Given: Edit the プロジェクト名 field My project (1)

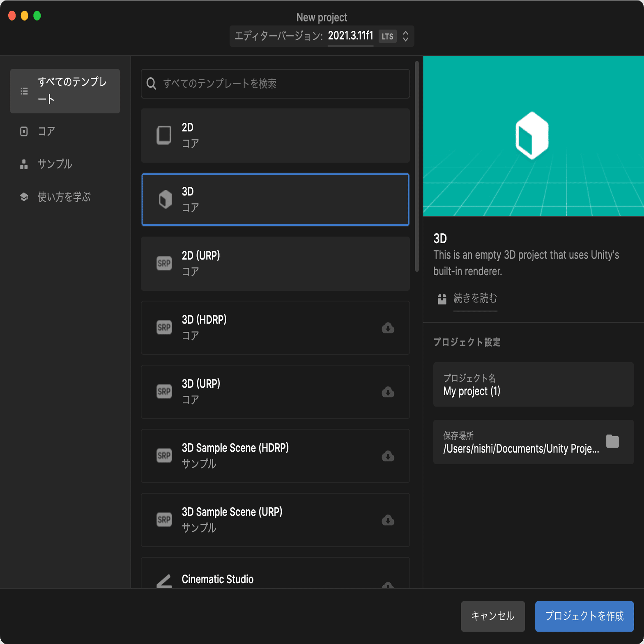Looking at the screenshot, I should pos(534,384).
